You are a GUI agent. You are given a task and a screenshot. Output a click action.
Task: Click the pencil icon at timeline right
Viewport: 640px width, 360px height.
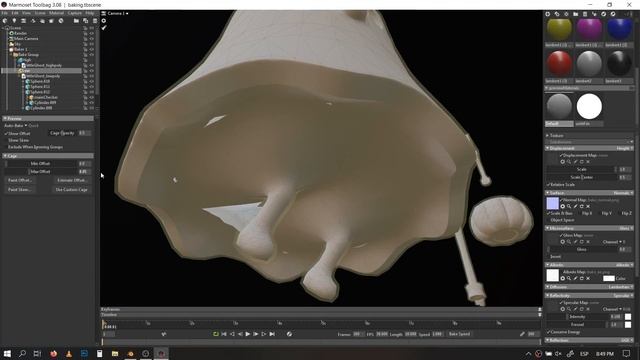click(x=522, y=334)
